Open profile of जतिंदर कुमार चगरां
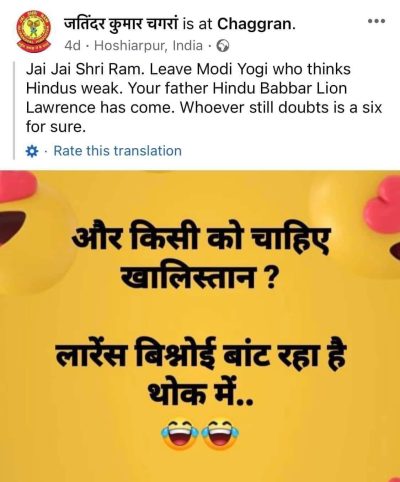 tap(122, 24)
